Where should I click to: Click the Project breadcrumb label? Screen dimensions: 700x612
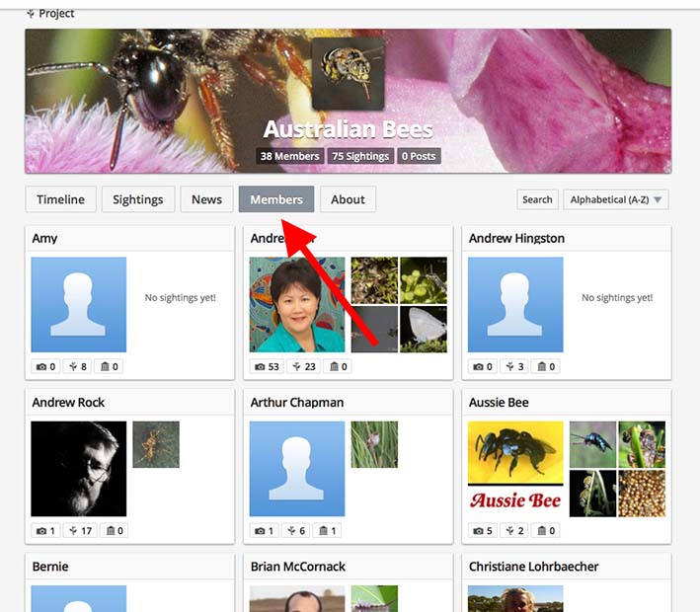click(56, 14)
